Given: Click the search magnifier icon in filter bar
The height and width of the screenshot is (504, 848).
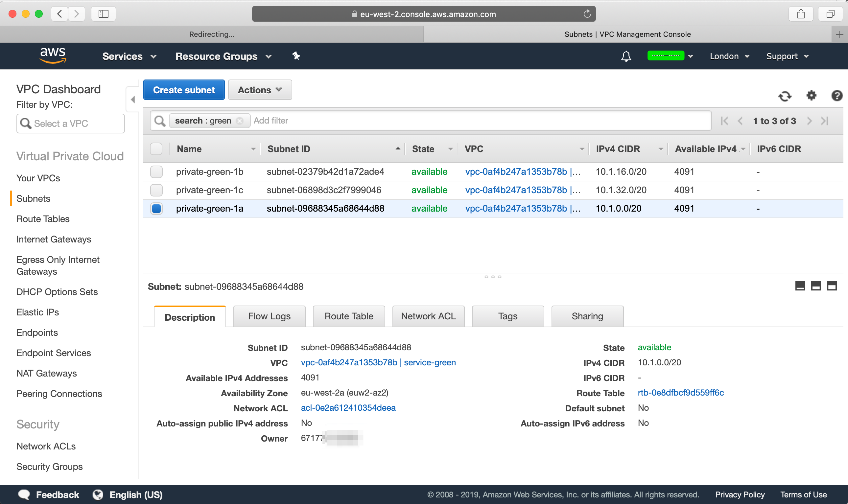Looking at the screenshot, I should point(160,121).
